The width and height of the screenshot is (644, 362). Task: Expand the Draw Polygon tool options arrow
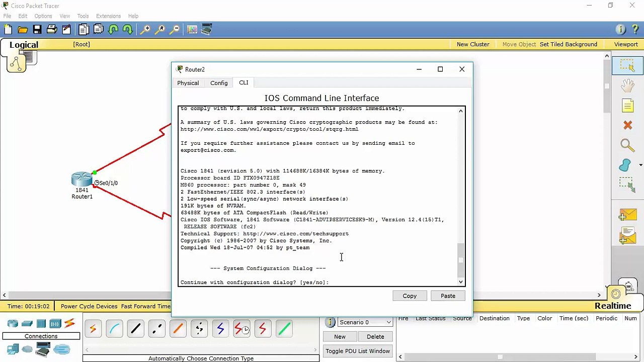tap(640, 165)
